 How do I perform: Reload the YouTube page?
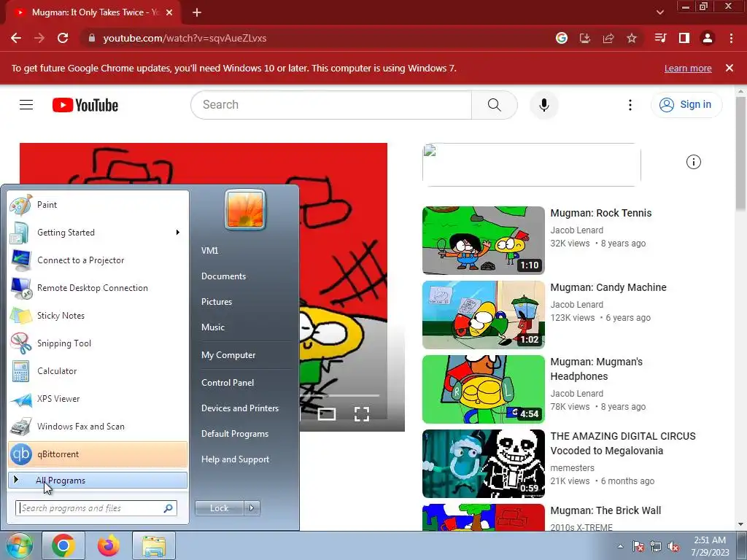coord(63,38)
